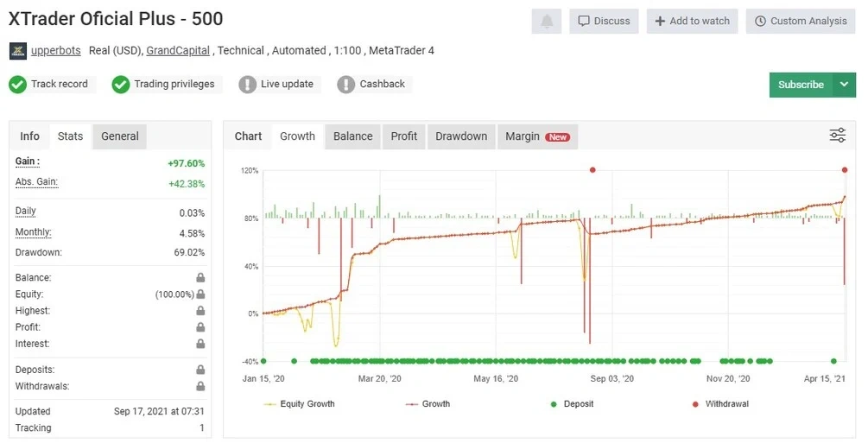The height and width of the screenshot is (443, 868).
Task: Click the lock icon beside Deposits
Action: tap(200, 370)
